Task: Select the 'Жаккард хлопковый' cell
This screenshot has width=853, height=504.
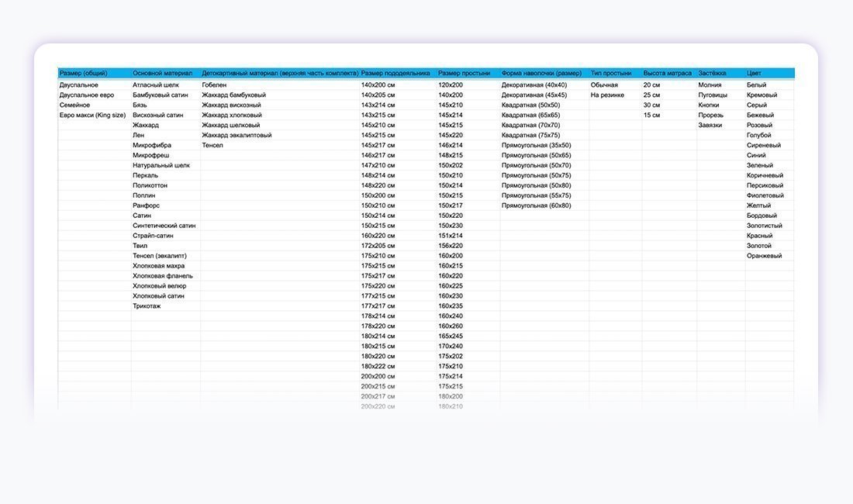Action: coord(232,116)
